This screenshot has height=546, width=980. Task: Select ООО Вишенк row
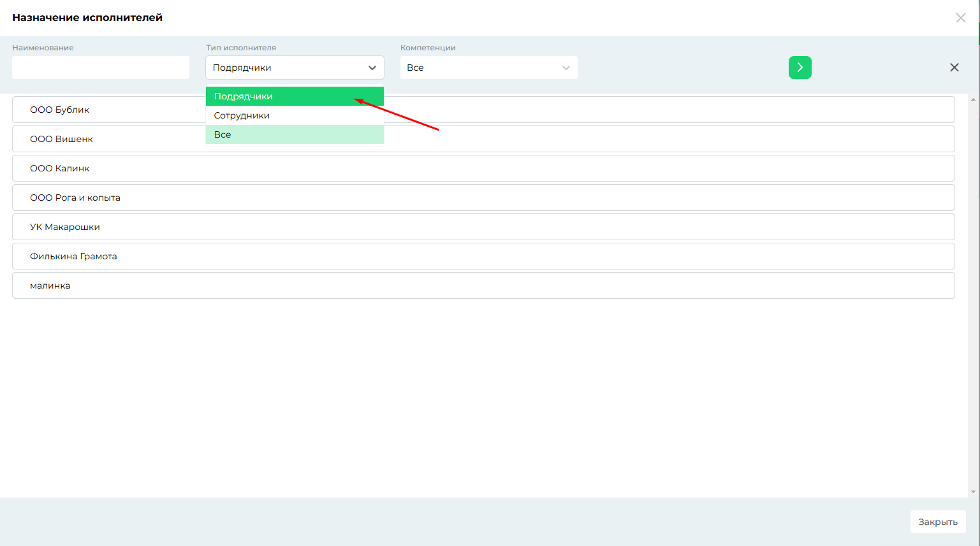[x=483, y=139]
